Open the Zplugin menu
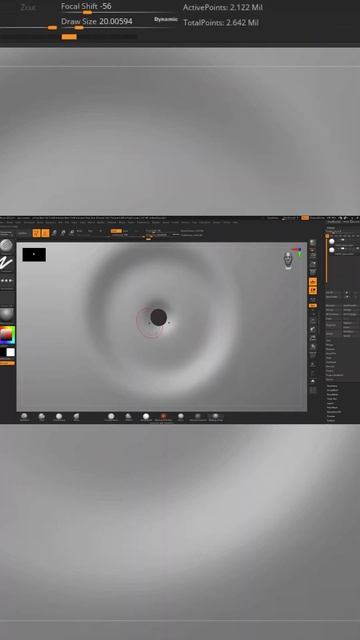This screenshot has width=360, height=640. (x=217, y=222)
